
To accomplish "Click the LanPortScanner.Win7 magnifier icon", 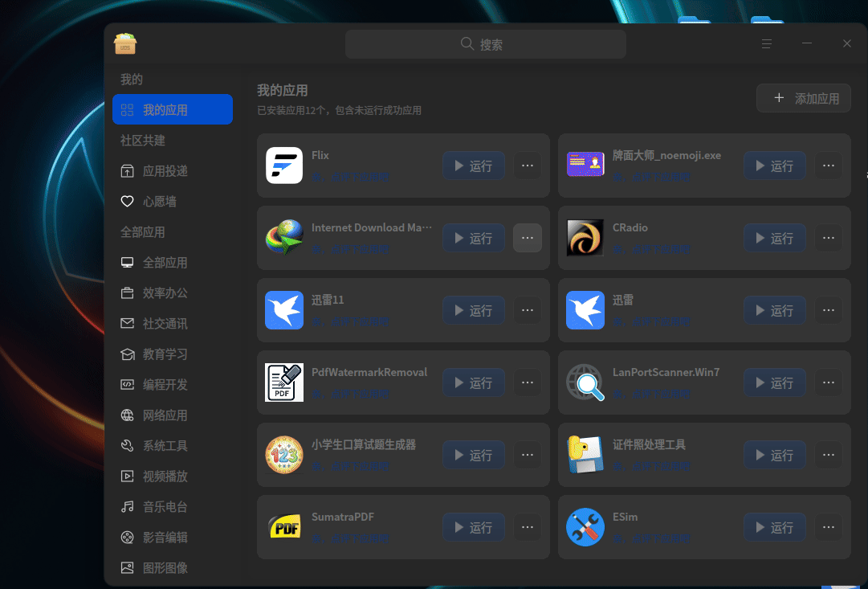I will coord(585,382).
